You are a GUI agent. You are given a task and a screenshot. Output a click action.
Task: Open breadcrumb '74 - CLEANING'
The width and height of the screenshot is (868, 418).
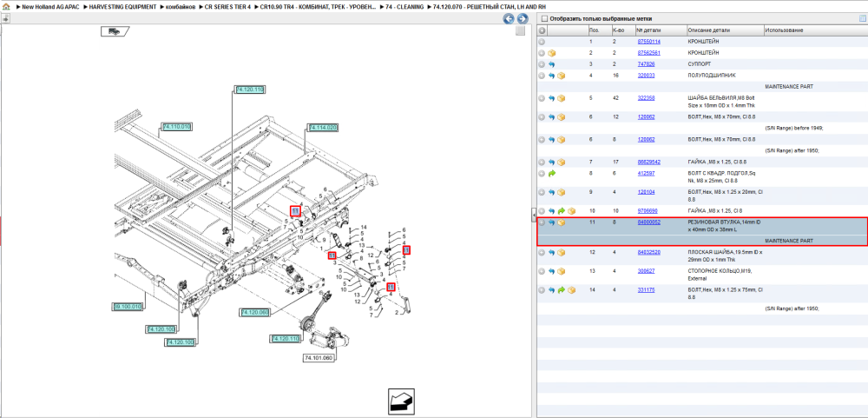click(x=404, y=7)
